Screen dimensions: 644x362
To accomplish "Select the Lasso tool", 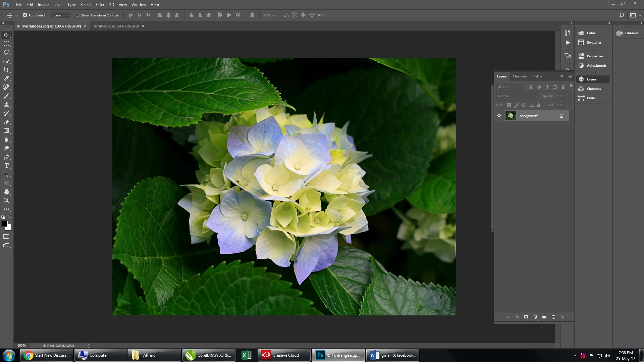I will (x=6, y=52).
